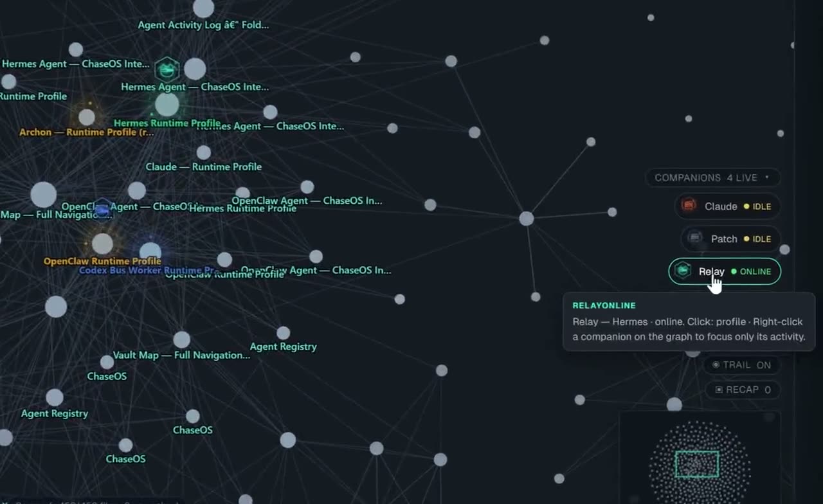
Task: Click the Relay companion hexagon icon
Action: click(x=682, y=271)
